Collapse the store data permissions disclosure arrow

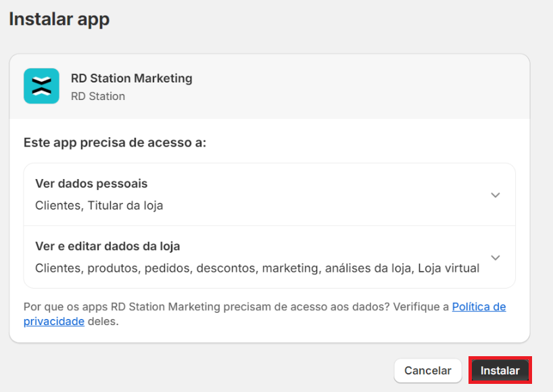tap(496, 258)
